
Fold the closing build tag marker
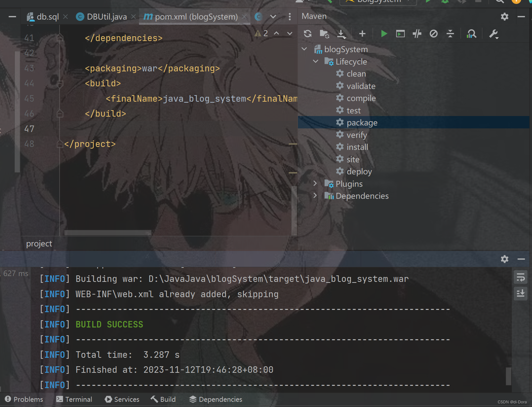coord(60,114)
